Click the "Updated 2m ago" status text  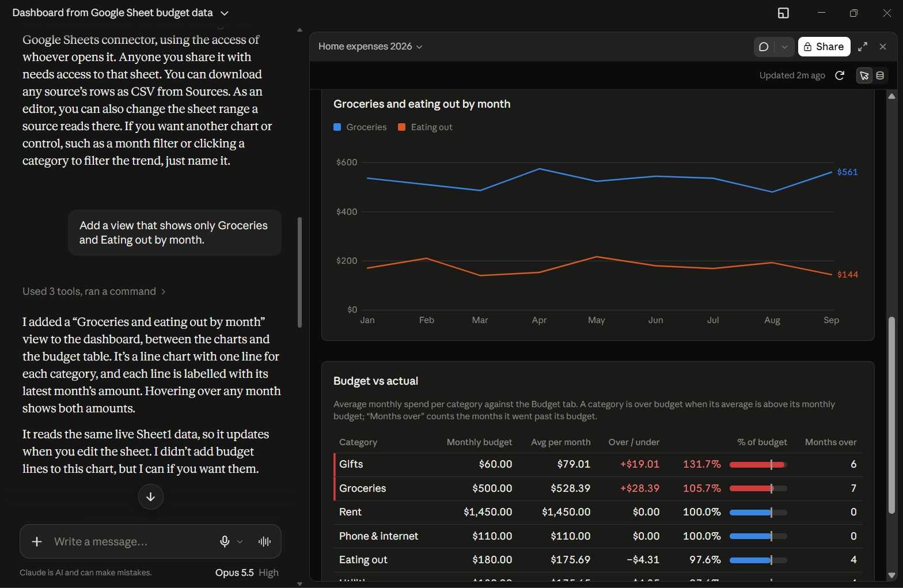792,75
